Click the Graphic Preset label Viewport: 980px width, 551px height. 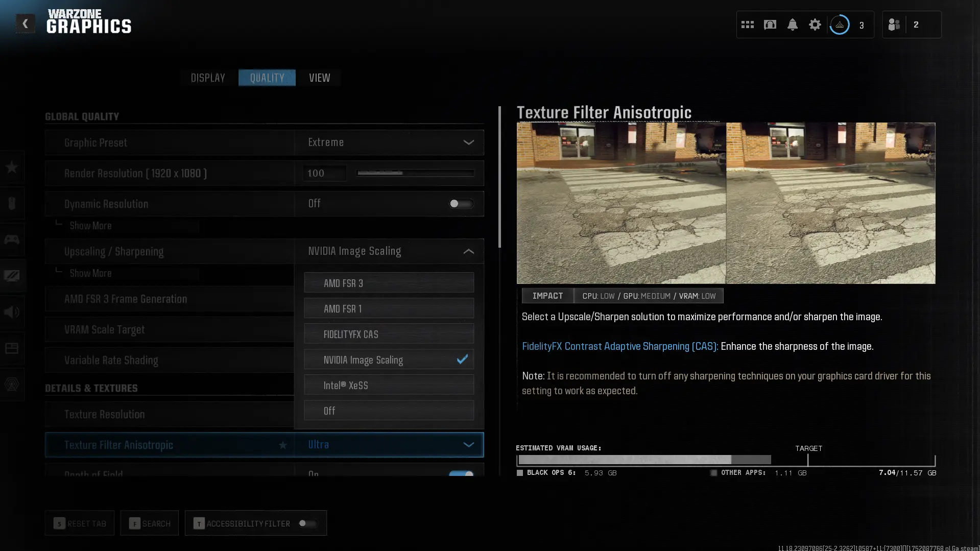(x=95, y=143)
